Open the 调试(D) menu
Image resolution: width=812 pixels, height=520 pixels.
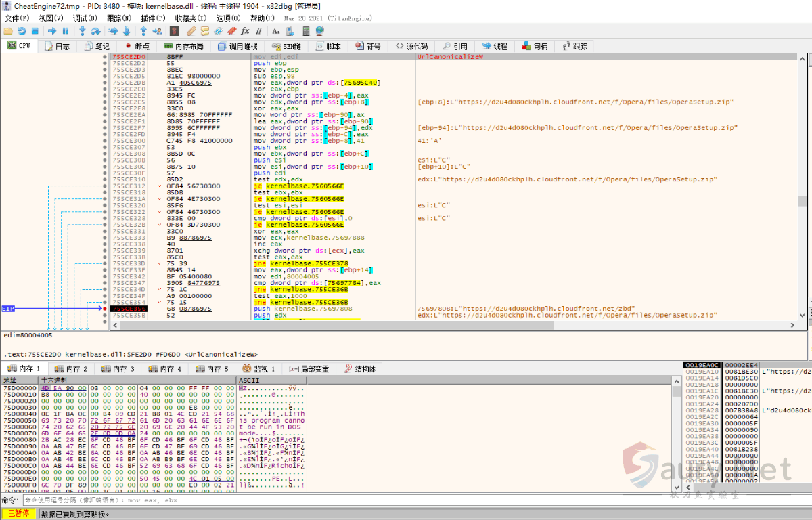click(x=85, y=18)
